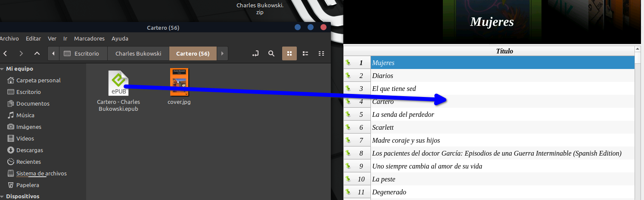Switch to compact view
Viewport: 644px width, 200px height.
point(321,53)
